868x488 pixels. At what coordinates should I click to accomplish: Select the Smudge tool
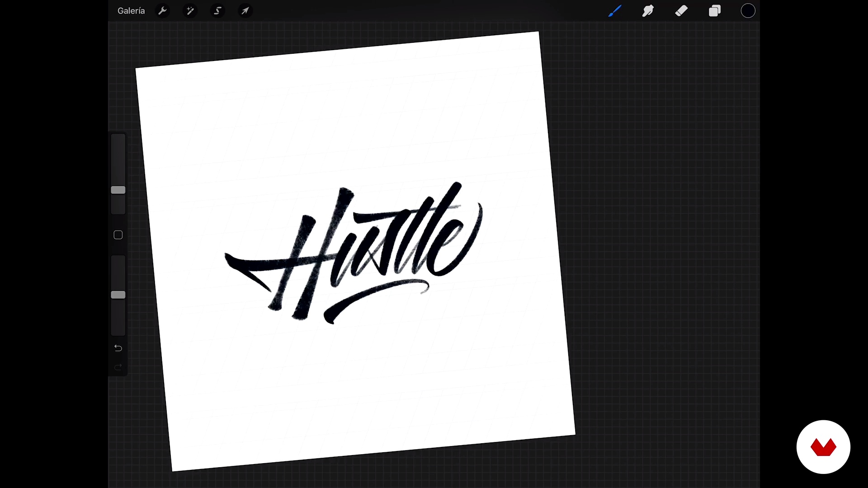pyautogui.click(x=648, y=11)
